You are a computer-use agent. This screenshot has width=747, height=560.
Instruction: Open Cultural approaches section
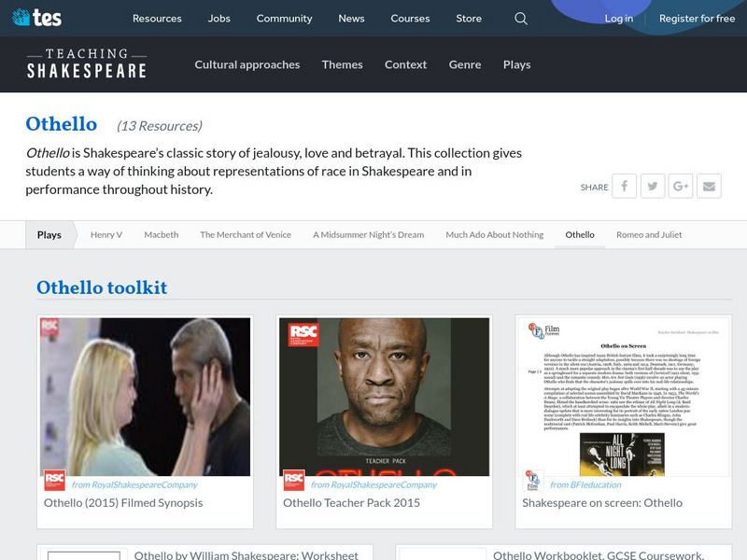(x=247, y=64)
